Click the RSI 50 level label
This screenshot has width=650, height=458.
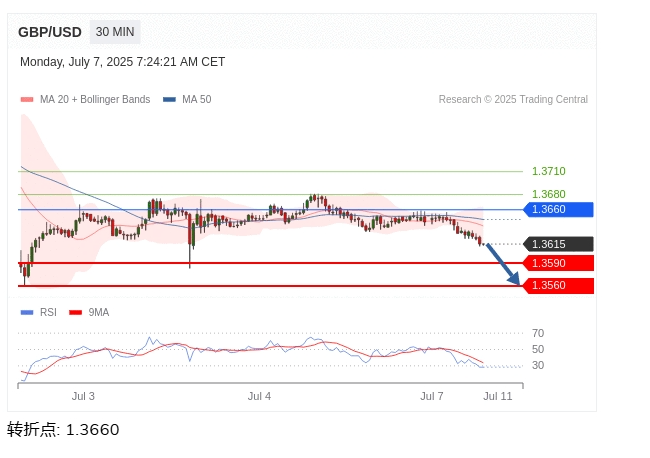coord(538,349)
